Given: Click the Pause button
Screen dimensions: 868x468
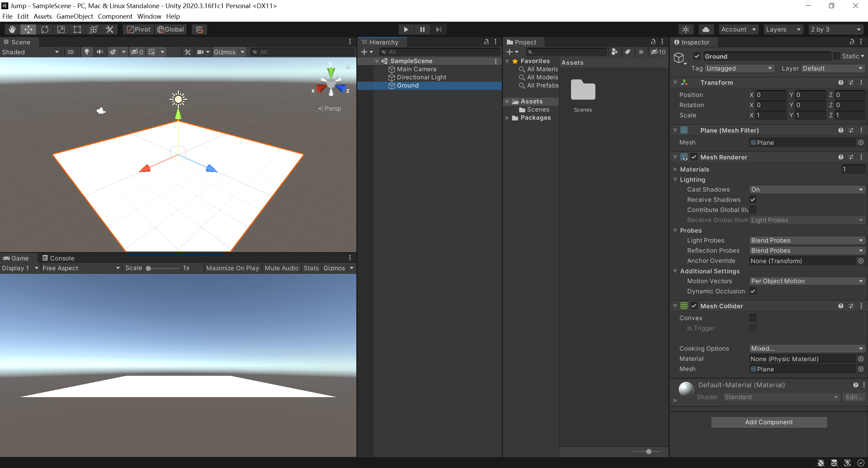Looking at the screenshot, I should 422,30.
